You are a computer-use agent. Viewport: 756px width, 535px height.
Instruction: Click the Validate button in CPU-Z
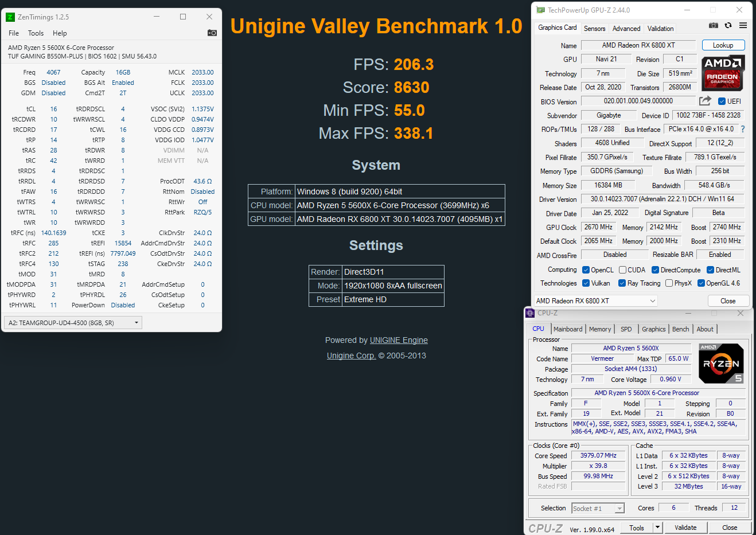click(685, 528)
